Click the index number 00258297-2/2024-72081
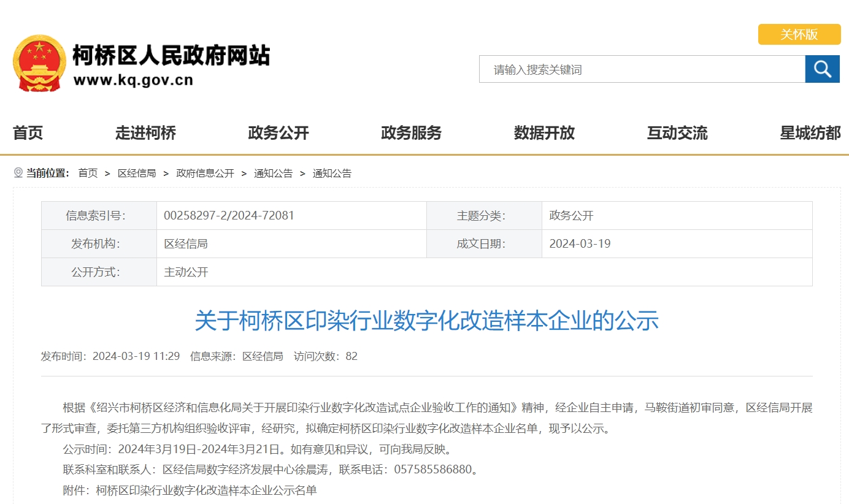The image size is (849, 504). (x=229, y=216)
